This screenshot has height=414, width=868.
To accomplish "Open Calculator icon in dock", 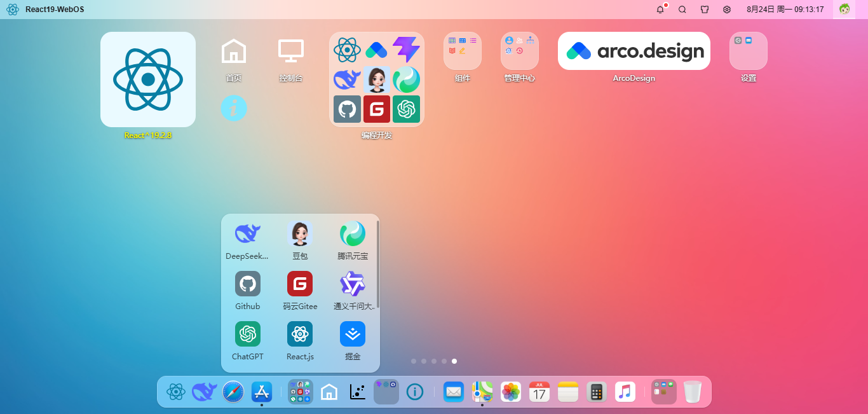I will (x=597, y=392).
